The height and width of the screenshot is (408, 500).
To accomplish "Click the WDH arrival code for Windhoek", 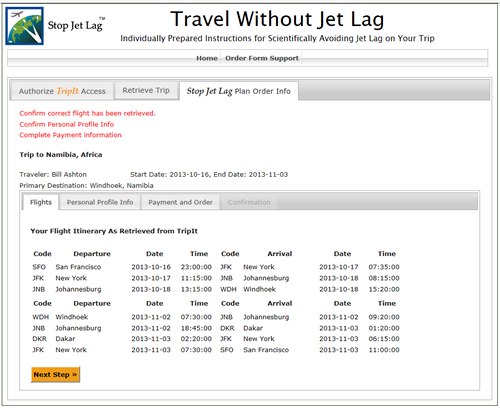I will tap(228, 289).
